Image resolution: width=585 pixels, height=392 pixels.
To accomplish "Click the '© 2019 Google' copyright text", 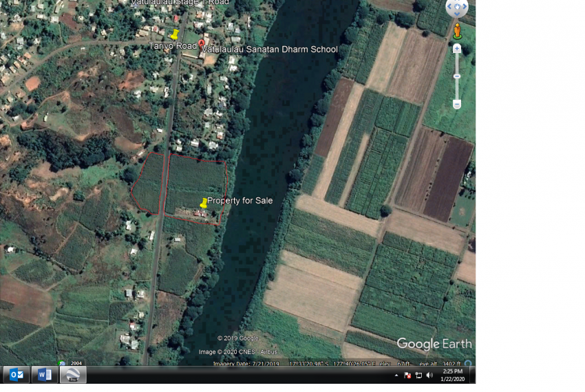I will coord(237,338).
